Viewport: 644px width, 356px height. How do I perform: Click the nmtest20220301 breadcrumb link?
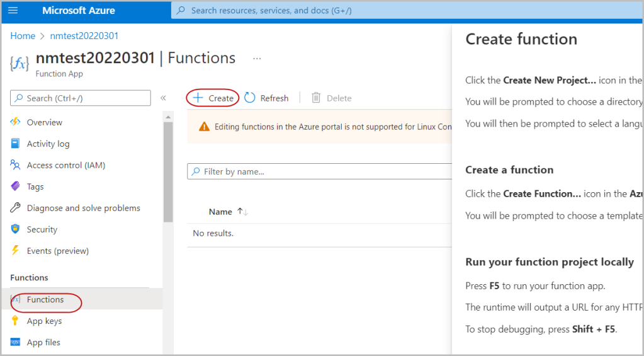click(84, 36)
